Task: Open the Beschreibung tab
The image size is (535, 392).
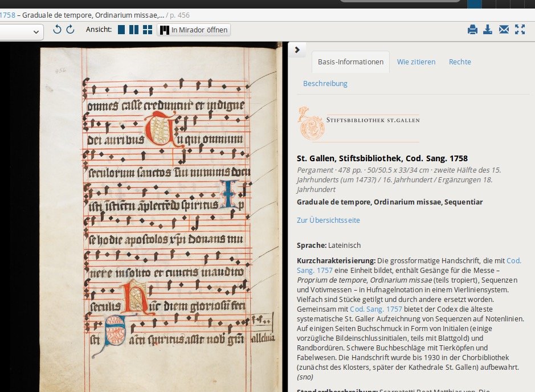Action: pos(325,84)
